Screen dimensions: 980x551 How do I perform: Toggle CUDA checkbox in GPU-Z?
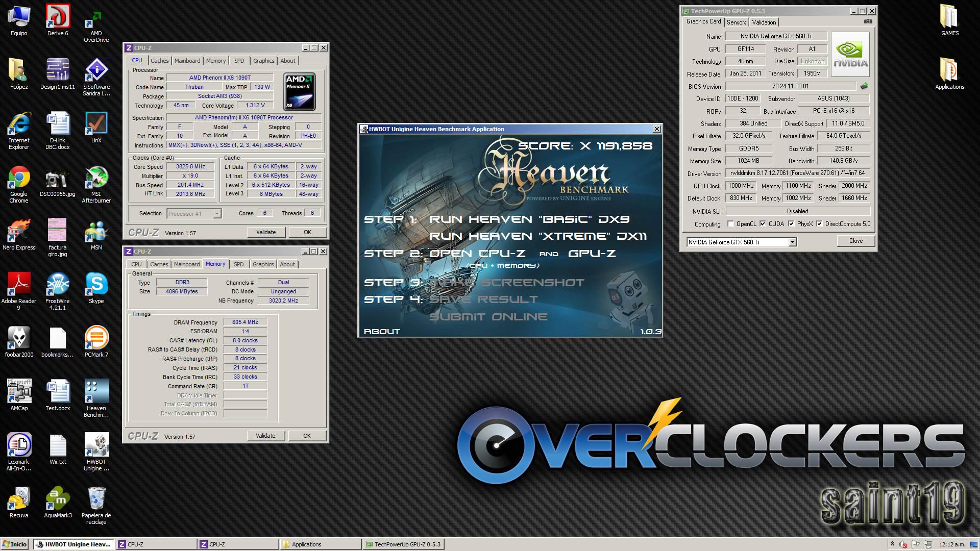tap(763, 224)
